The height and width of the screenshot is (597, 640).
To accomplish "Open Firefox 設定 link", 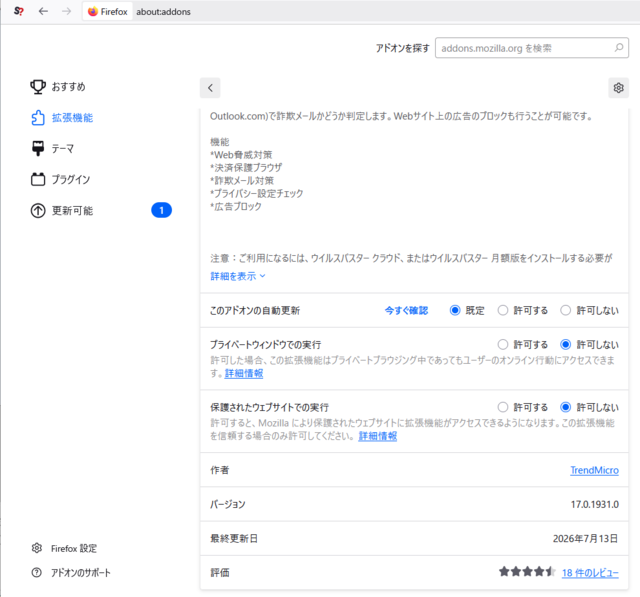I will coord(73,548).
